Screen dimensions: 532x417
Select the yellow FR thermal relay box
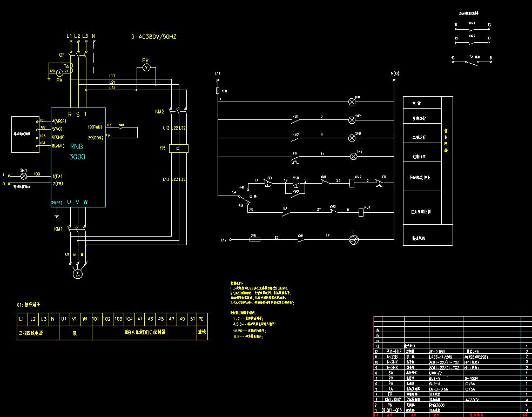coord(178,149)
